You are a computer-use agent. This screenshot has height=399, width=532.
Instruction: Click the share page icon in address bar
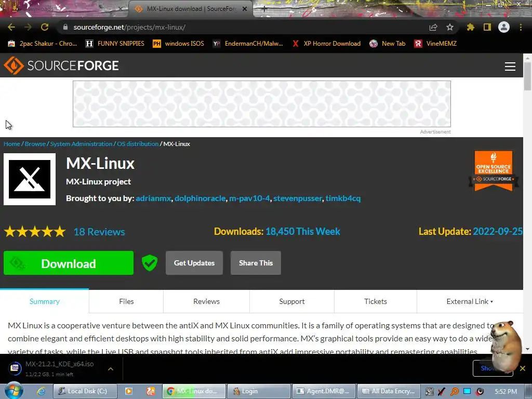433,28
